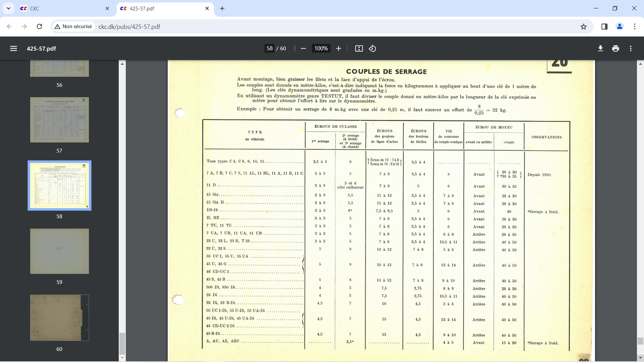The height and width of the screenshot is (362, 644).
Task: Click the zoom in plus icon
Action: [x=338, y=49]
